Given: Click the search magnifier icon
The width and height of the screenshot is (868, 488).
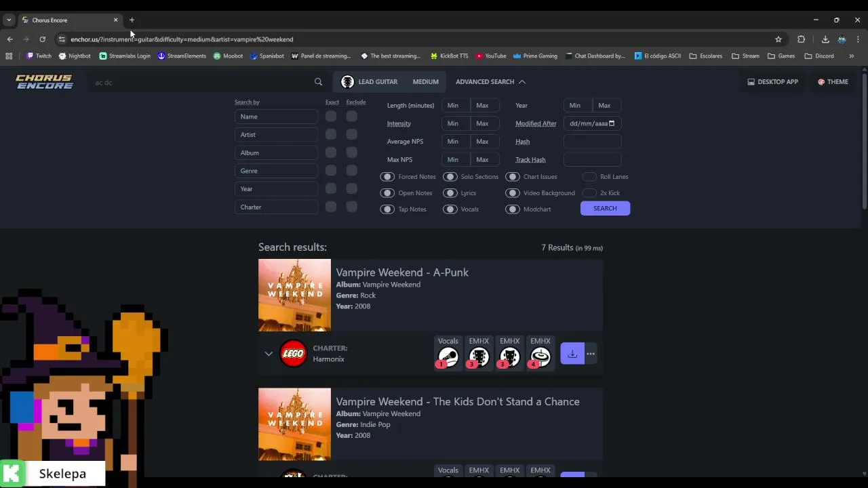Looking at the screenshot, I should pos(318,82).
